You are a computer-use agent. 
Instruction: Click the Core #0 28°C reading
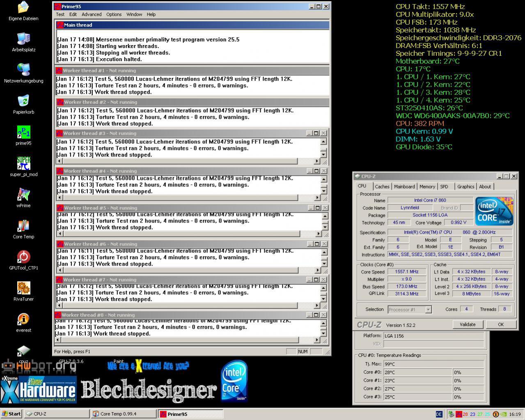tap(418, 372)
